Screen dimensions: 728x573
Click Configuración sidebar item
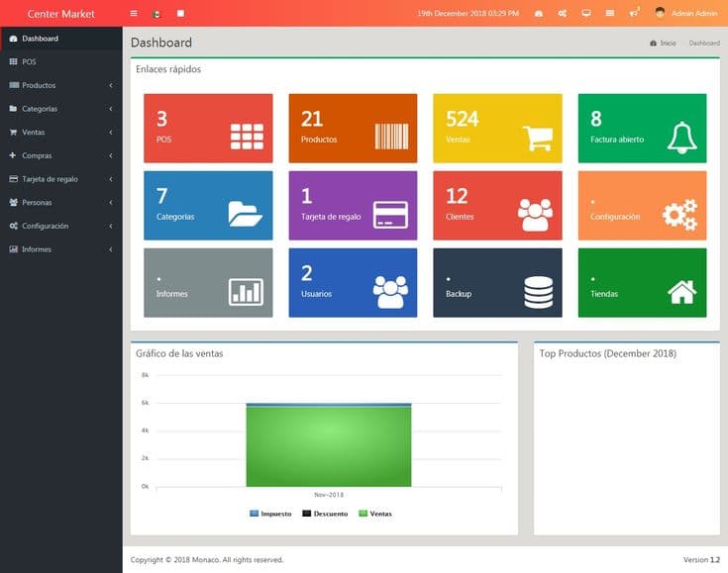61,226
